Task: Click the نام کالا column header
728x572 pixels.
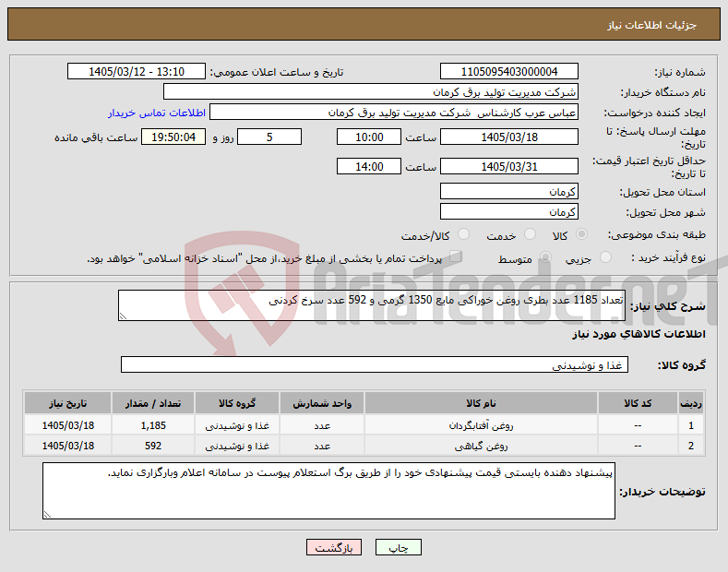Action: (481, 403)
